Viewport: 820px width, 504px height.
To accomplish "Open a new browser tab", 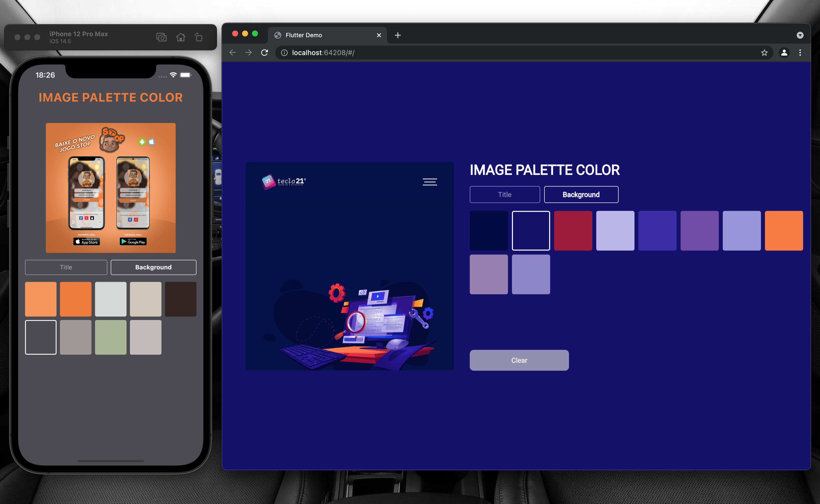I will click(398, 35).
